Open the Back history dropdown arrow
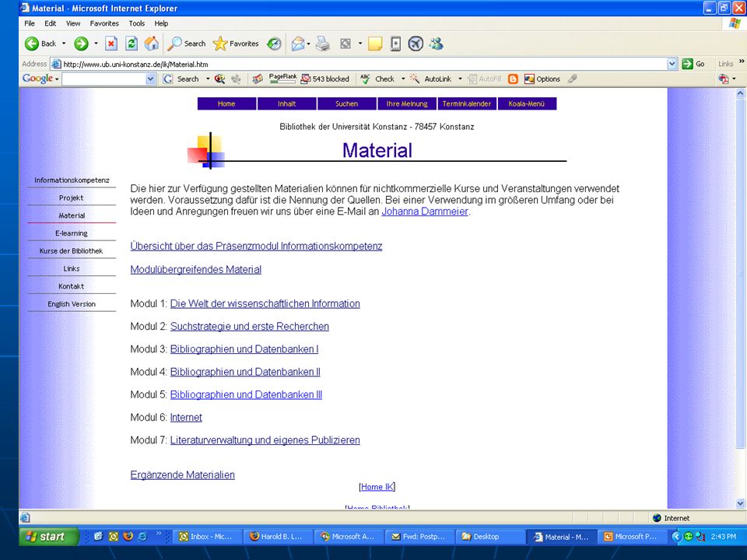Viewport: 747px width, 560px height. 64,44
